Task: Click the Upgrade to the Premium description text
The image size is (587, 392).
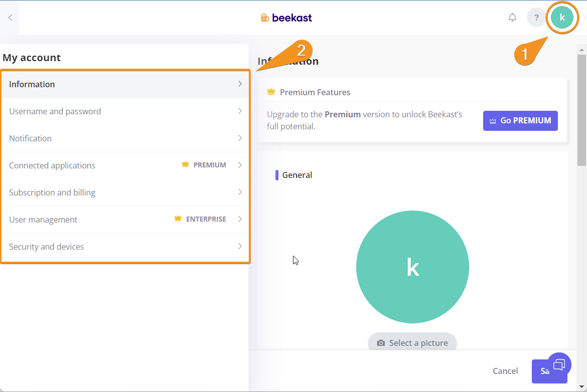Action: pos(365,120)
